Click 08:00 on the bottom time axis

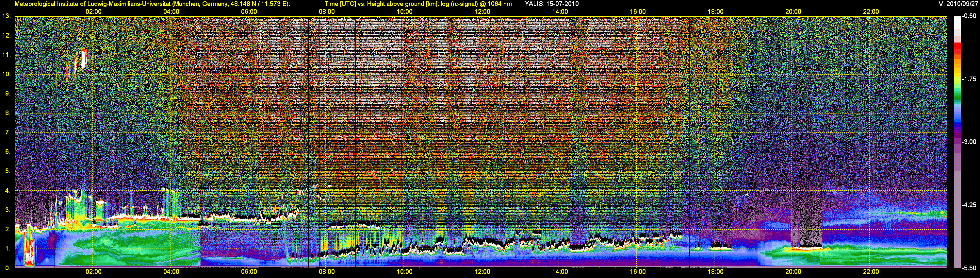tap(327, 271)
